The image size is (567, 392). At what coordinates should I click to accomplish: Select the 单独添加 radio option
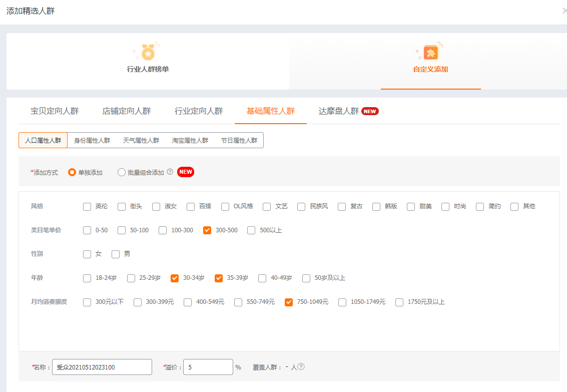(72, 173)
